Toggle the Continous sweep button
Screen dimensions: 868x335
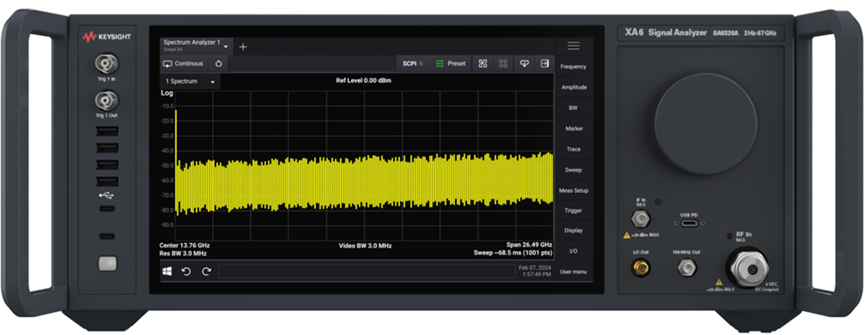[x=183, y=63]
